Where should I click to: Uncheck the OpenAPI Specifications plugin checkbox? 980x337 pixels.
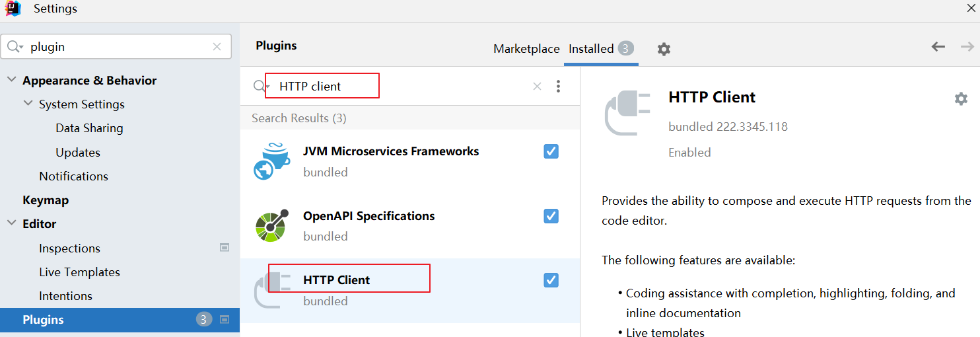(551, 216)
